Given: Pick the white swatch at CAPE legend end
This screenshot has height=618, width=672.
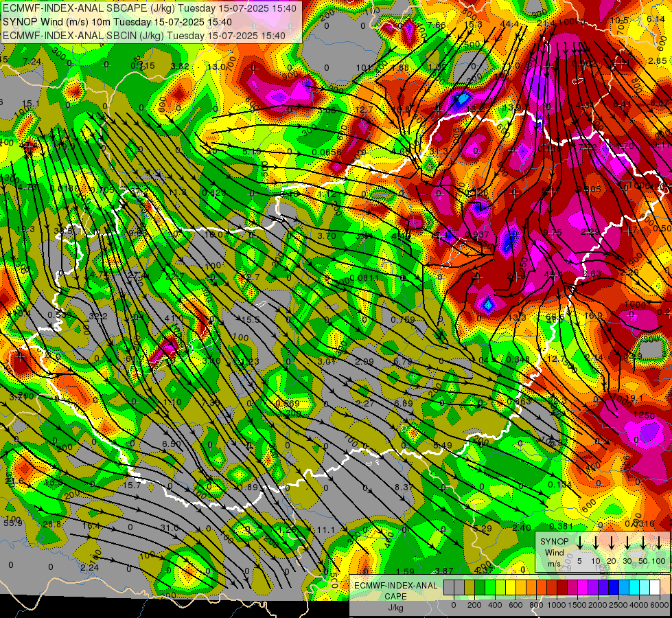Looking at the screenshot, I should click(x=656, y=587).
